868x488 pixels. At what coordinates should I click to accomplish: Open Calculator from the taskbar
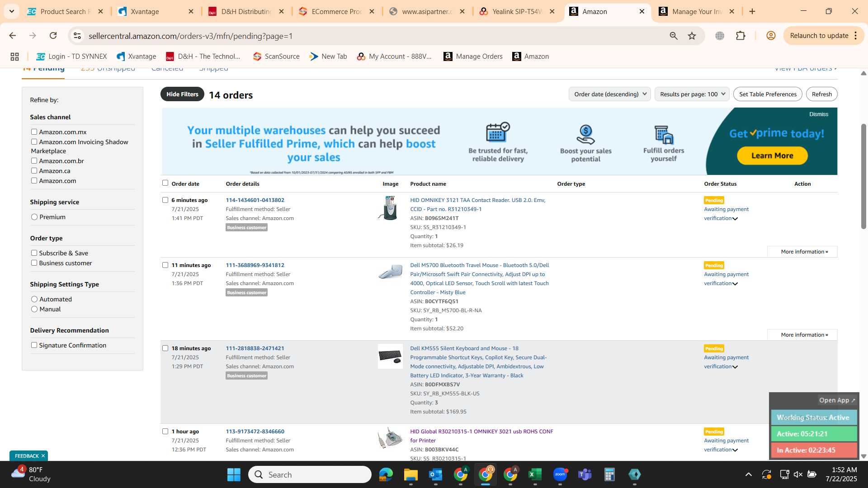[609, 474]
